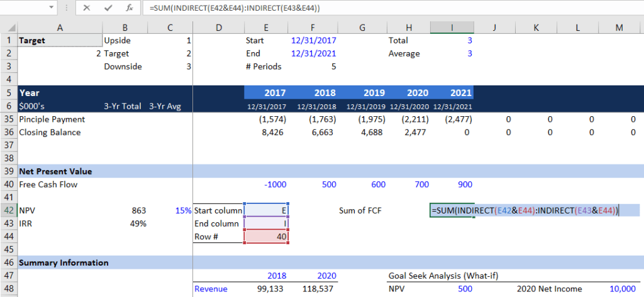Click the Goal Seek NPV 500 cell
Screen dimensions: 644x297
coord(452,289)
